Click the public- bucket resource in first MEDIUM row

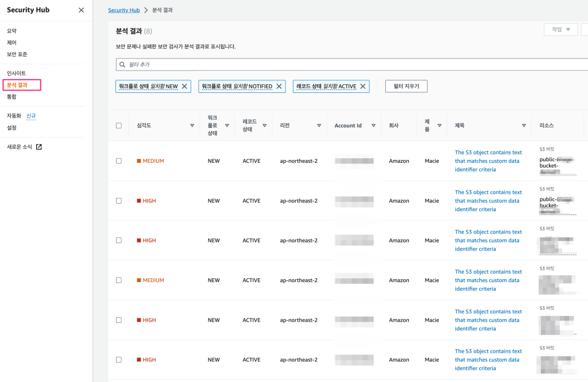[x=557, y=166]
